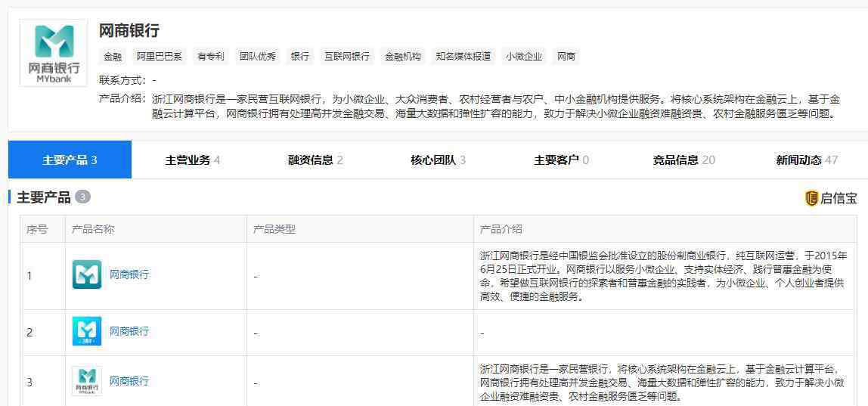This screenshot has height=406, width=868.
Task: Open the 网商银行 link in row 3
Action: point(129,381)
